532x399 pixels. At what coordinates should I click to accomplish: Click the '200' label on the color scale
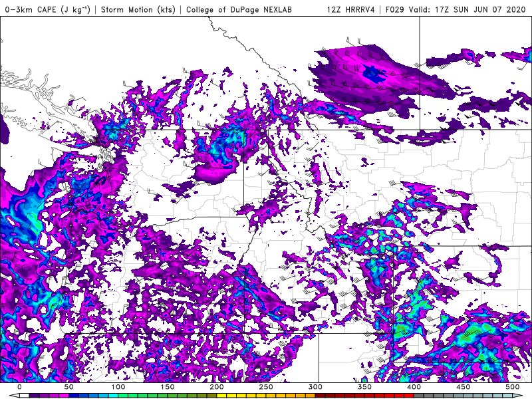click(x=217, y=387)
